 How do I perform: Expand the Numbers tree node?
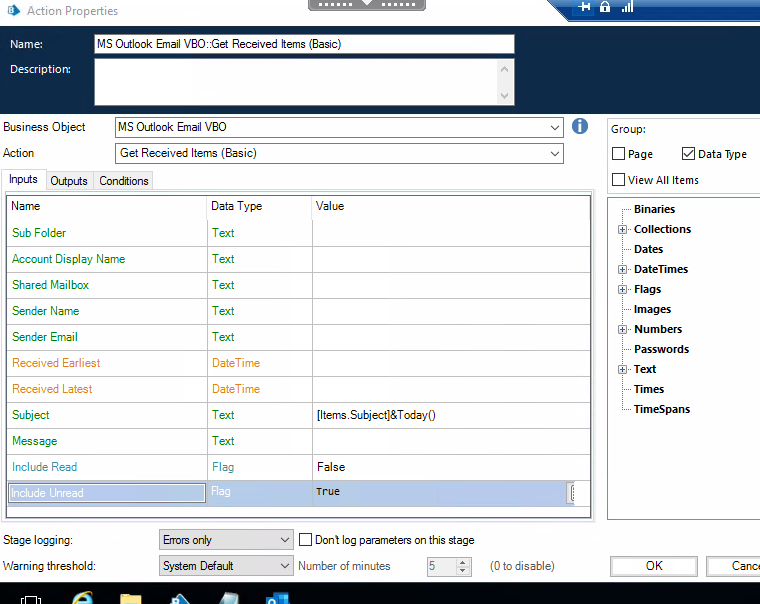coord(622,330)
